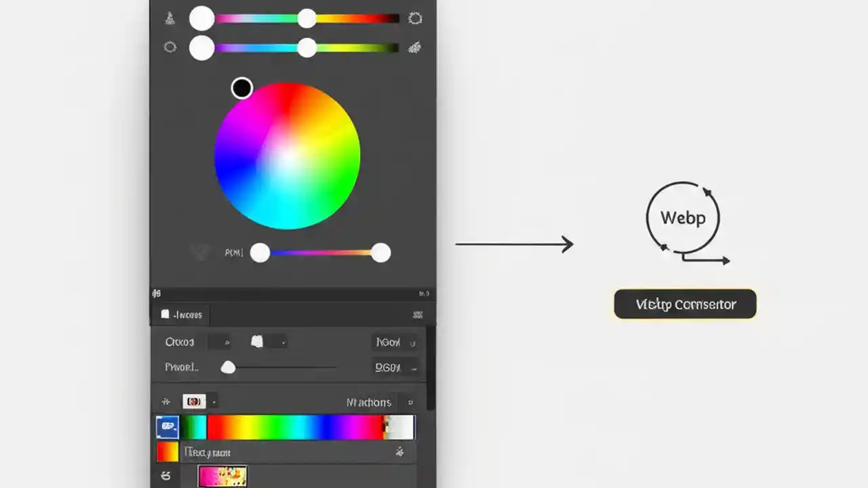The width and height of the screenshot is (868, 488).
Task: Click the snowflake icon right of the second slider
Action: [x=415, y=47]
